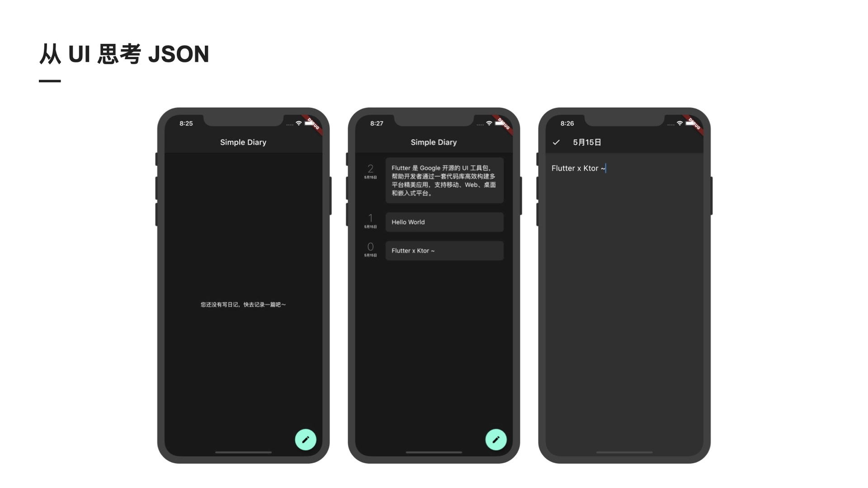Tap the compose/edit pencil icon (middle phone)
This screenshot has width=868, height=488.
click(496, 440)
